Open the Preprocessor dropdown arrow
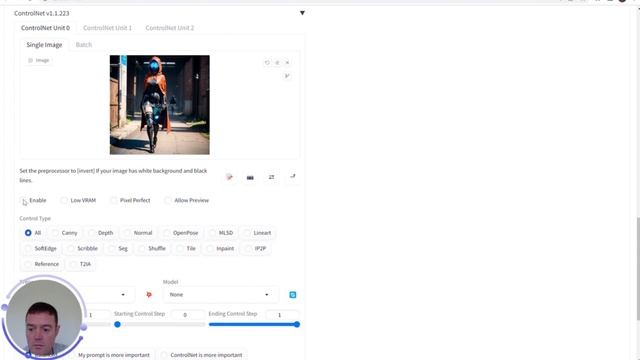This screenshot has width=640, height=360. point(123,295)
